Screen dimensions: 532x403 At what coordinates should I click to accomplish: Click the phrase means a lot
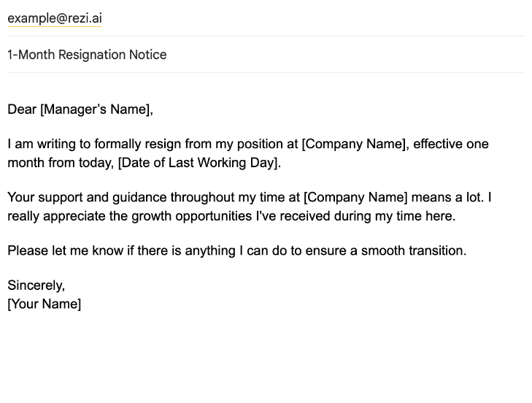[x=451, y=197]
